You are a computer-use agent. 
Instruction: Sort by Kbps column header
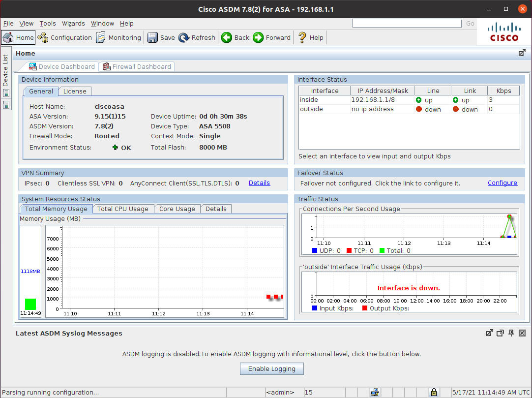tap(503, 91)
